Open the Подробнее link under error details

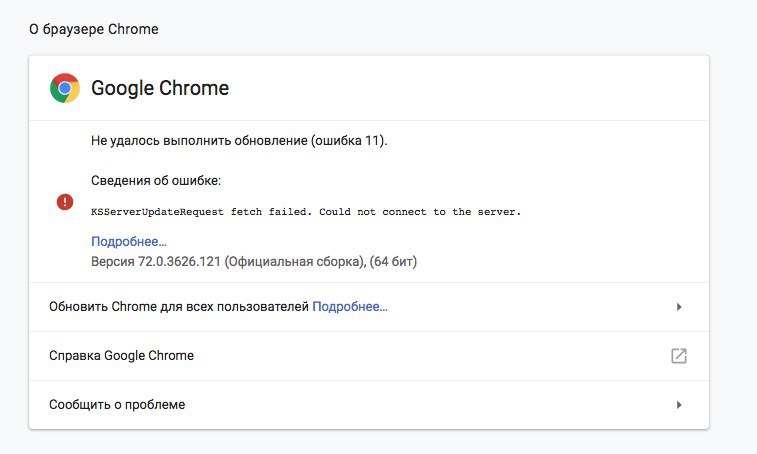tap(129, 241)
